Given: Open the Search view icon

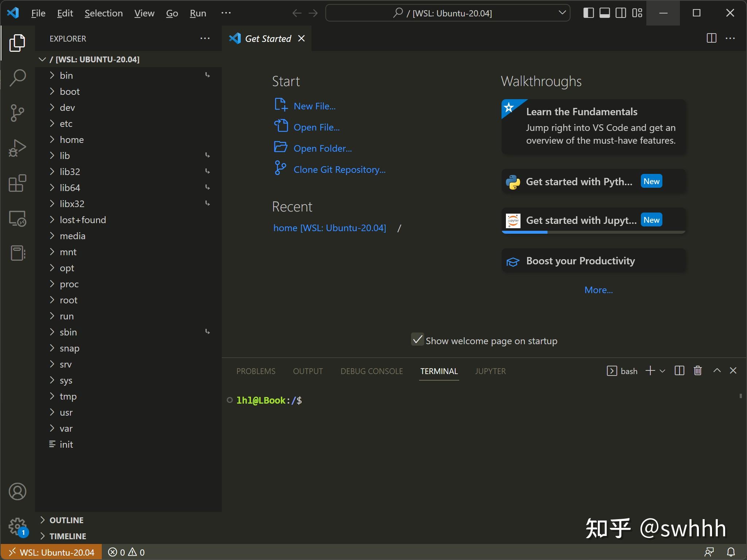Looking at the screenshot, I should click(17, 78).
